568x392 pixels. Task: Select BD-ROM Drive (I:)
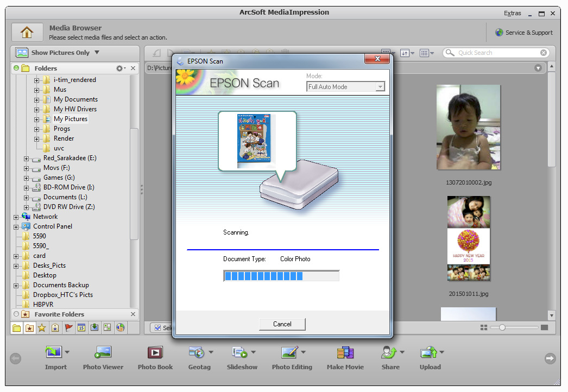tap(69, 187)
